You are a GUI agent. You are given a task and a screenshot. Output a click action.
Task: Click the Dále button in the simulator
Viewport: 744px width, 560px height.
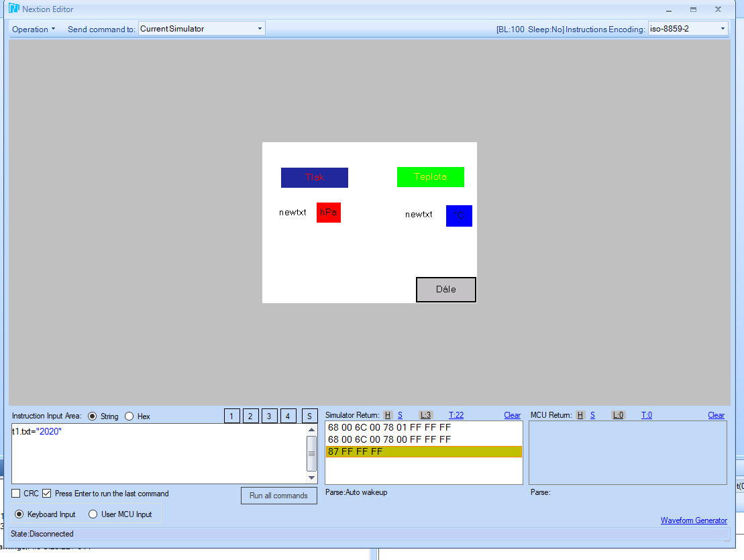pyautogui.click(x=446, y=290)
